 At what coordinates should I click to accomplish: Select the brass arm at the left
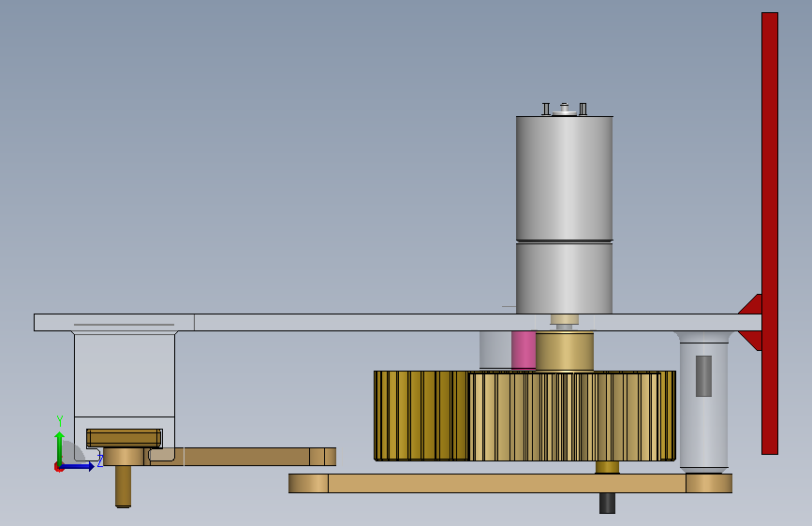244,457
